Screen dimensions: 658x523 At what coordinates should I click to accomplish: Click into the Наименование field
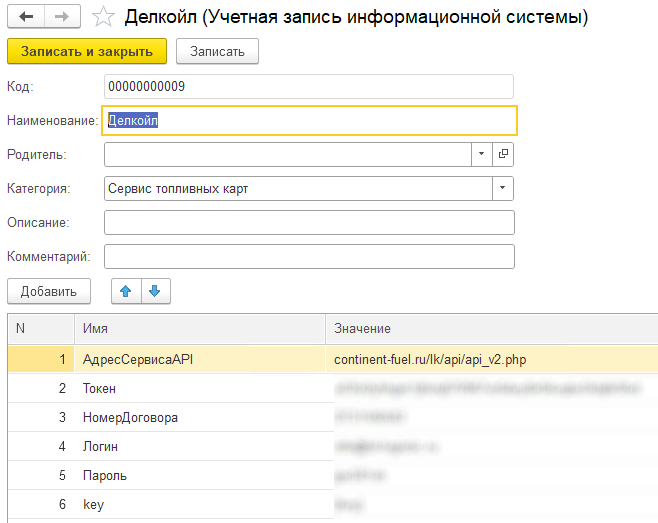pos(310,121)
